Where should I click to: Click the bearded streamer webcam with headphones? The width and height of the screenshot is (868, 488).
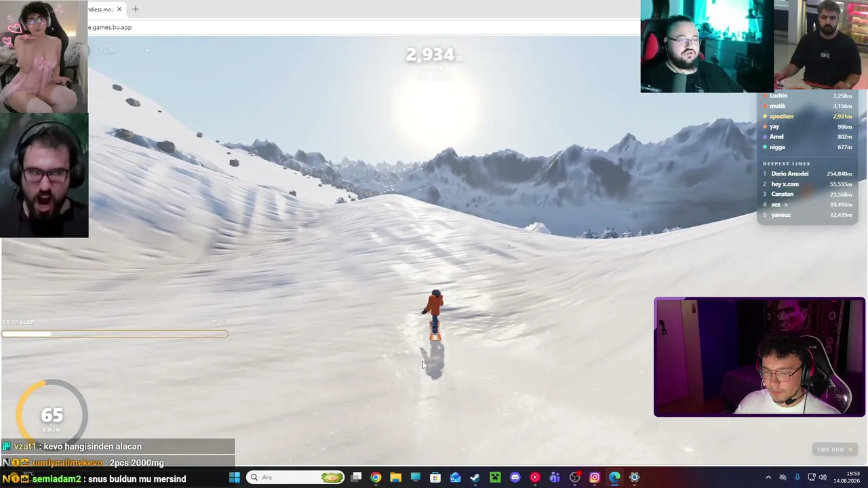click(x=44, y=175)
